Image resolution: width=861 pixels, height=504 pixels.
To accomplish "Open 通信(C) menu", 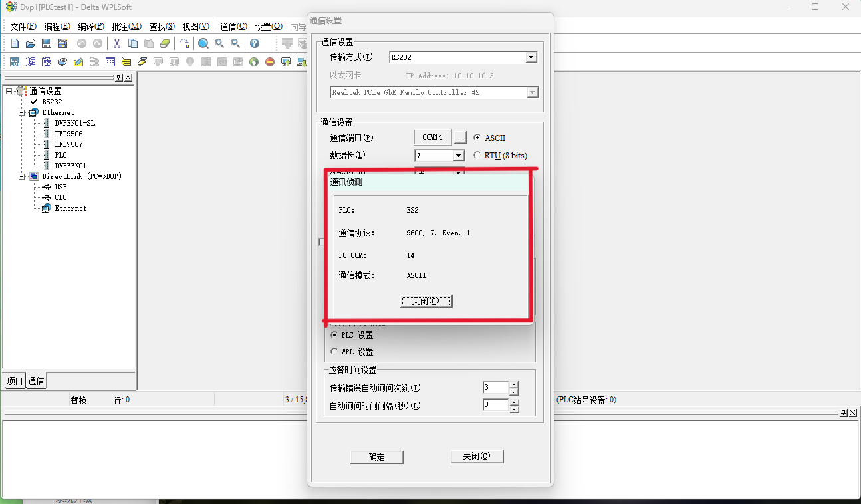I will [x=233, y=27].
